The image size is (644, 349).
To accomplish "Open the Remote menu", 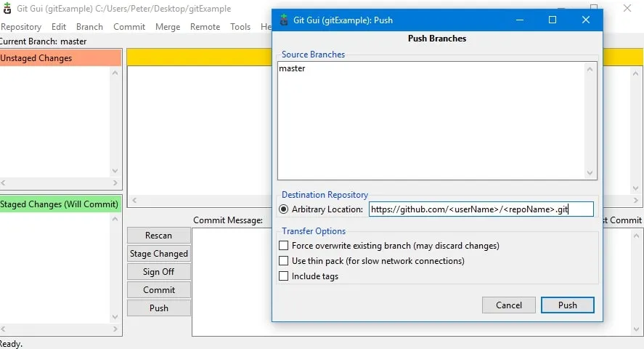I will pyautogui.click(x=205, y=27).
